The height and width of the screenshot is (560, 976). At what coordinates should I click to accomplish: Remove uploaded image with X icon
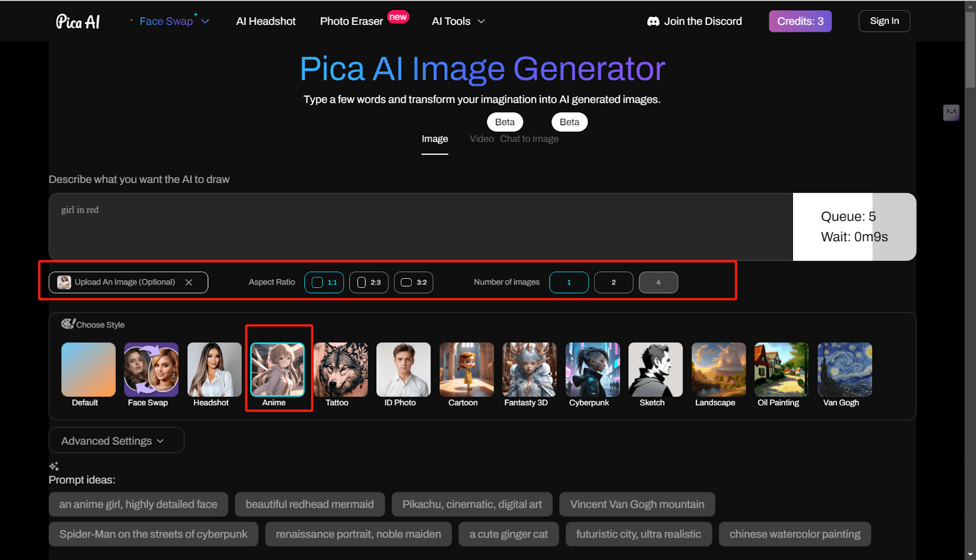point(189,282)
